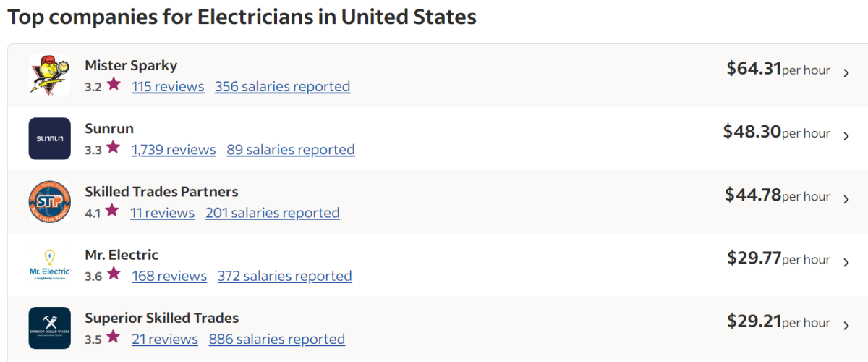Viewport: 868px width, 362px height.
Task: Expand Mister Sparky row using chevron arrow
Action: (846, 73)
